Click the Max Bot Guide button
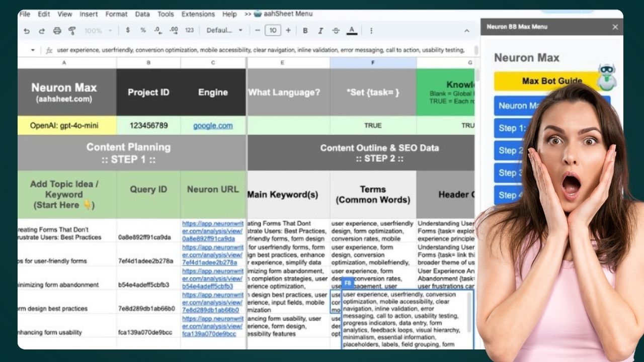Screen dimensions: 644x362 tap(552, 81)
